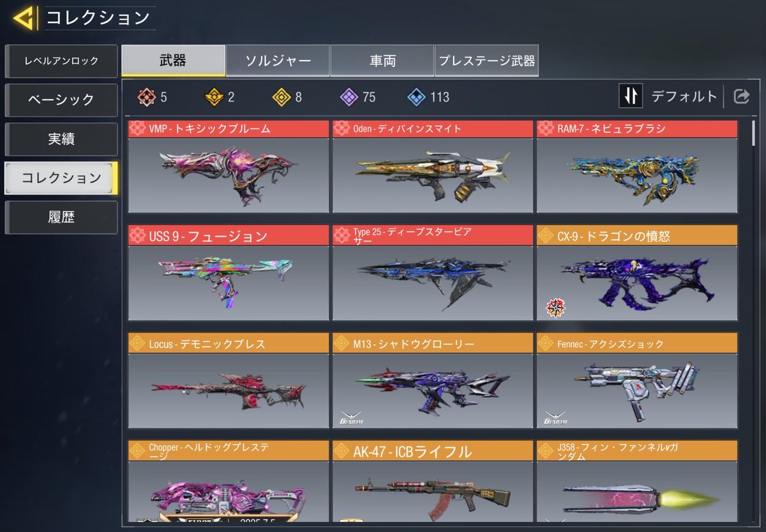This screenshot has width=766, height=532.
Task: Open the 履歴 section
Action: pos(61,217)
